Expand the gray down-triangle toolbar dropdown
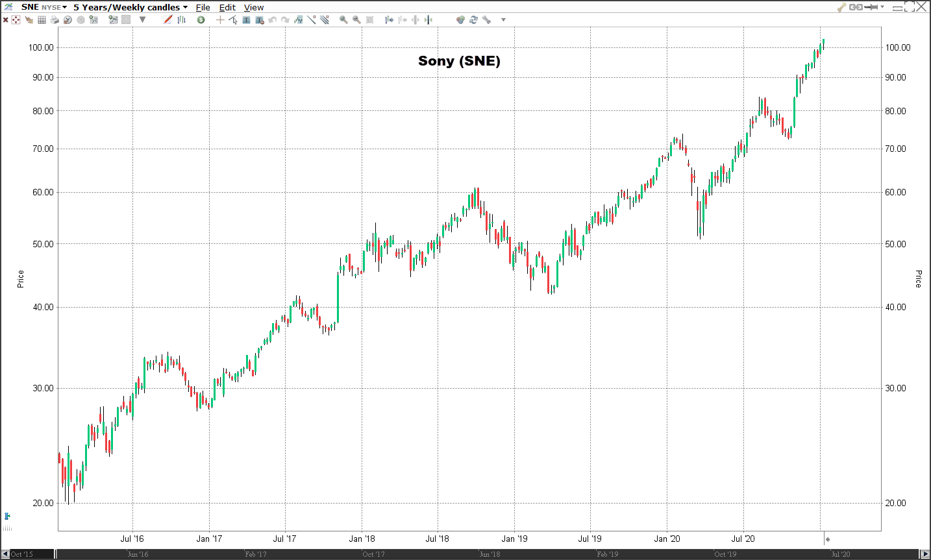This screenshot has width=931, height=560. pos(143,20)
